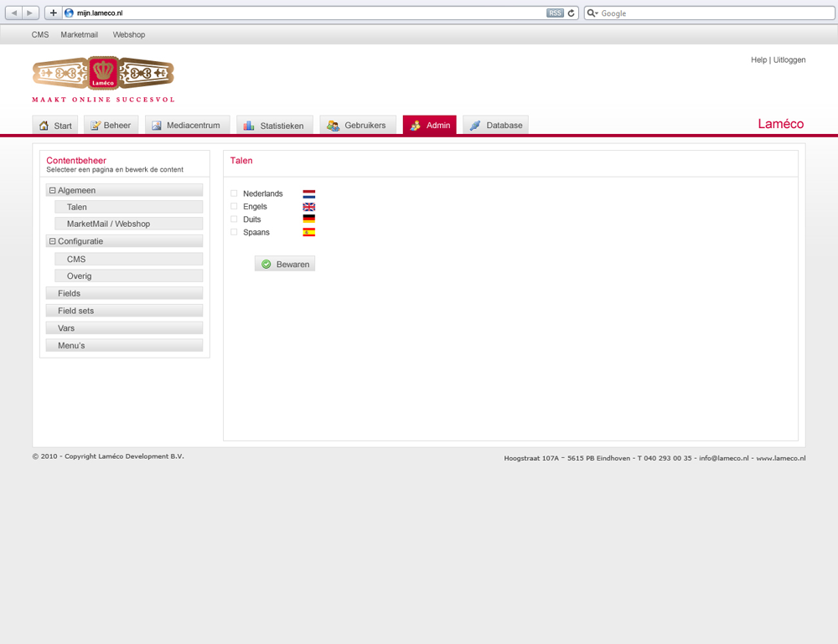The image size is (838, 644).
Task: Click the RSS badge in address bar
Action: 555,13
